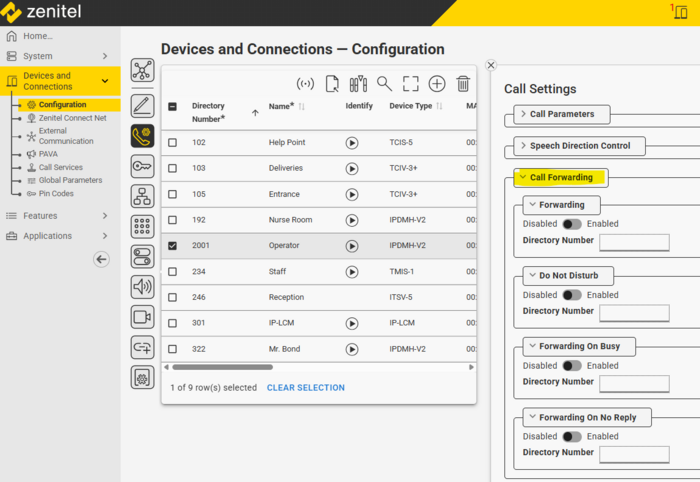Collapse the Call Forwarding section
Image resolution: width=700 pixels, height=482 pixels.
(561, 177)
